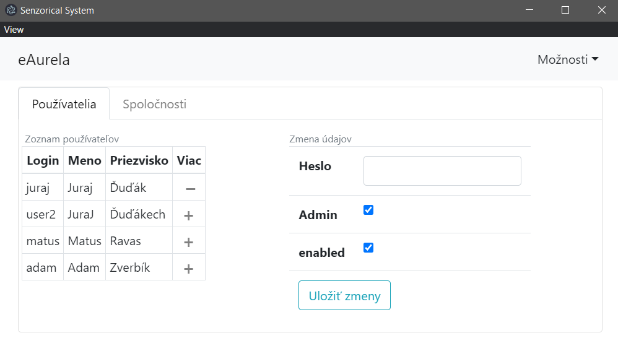Switch to the Spoločnosti tab
The image size is (618, 364).
click(155, 104)
